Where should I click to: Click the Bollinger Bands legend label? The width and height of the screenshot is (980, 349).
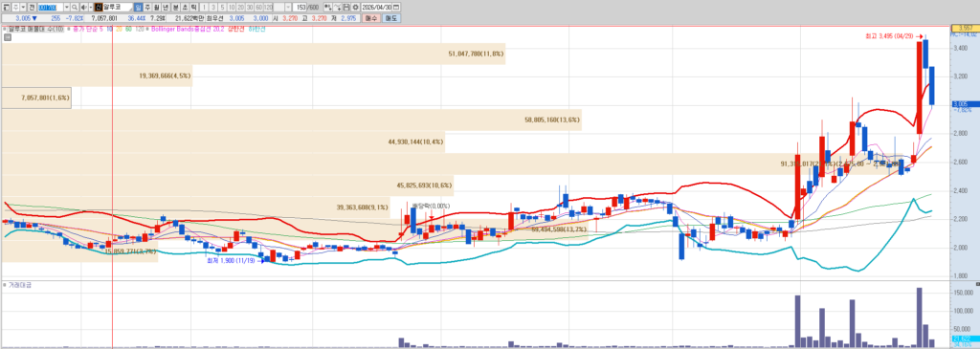pos(187,29)
